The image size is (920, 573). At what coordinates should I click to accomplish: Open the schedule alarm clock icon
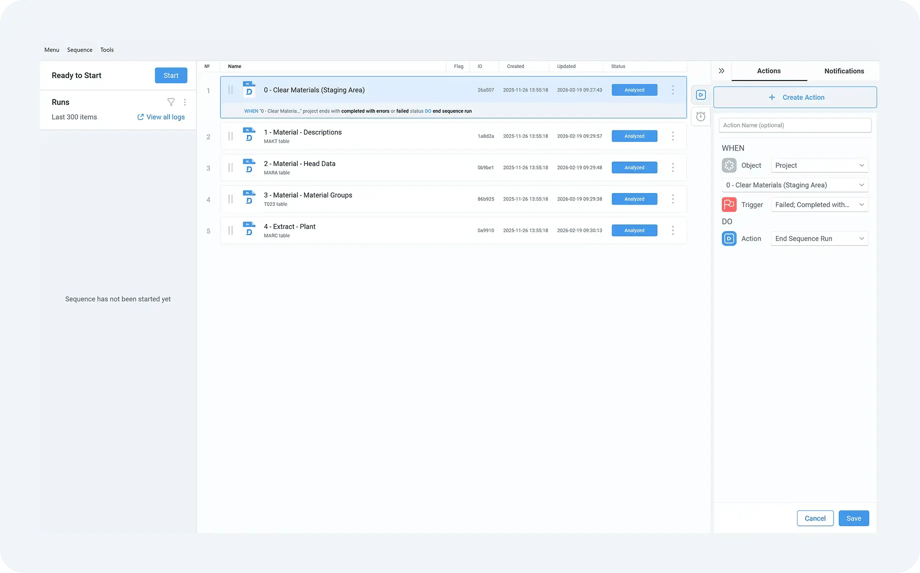click(x=701, y=117)
